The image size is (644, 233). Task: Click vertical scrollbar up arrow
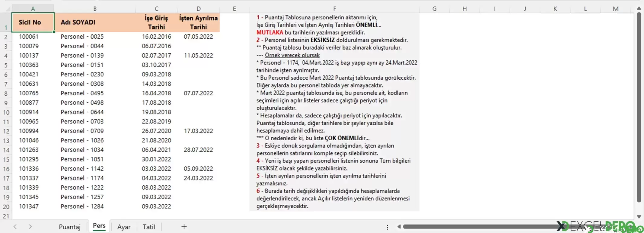[x=639, y=8]
